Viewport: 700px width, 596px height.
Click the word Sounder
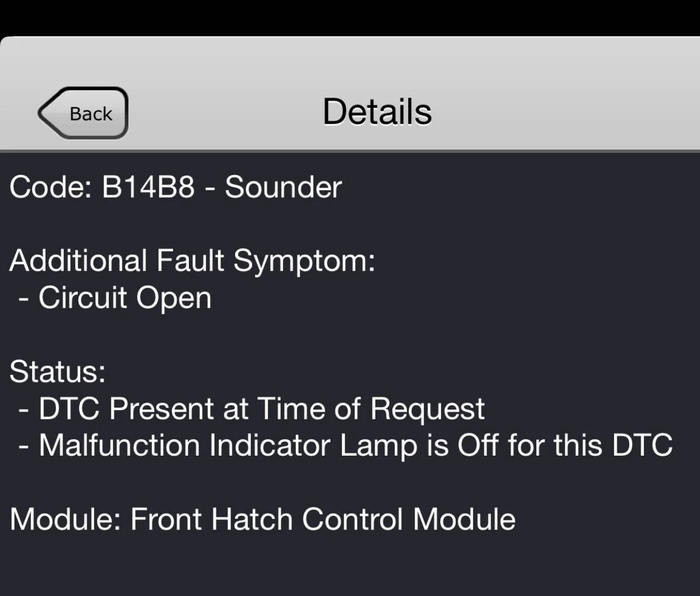283,187
